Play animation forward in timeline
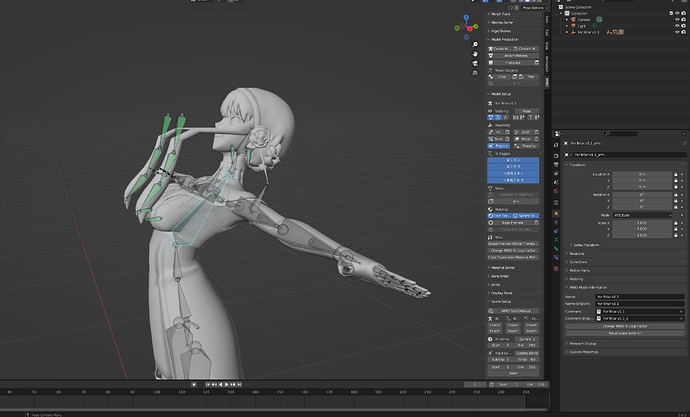690x417 pixels. 227,384
